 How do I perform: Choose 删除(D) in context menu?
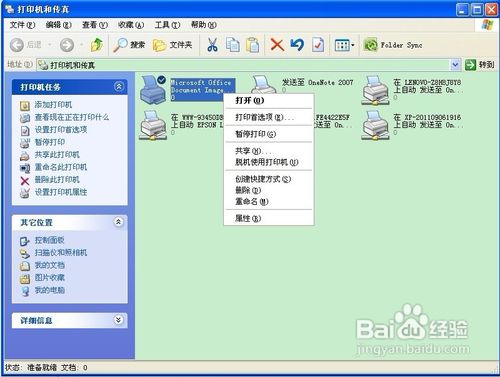[x=269, y=190]
